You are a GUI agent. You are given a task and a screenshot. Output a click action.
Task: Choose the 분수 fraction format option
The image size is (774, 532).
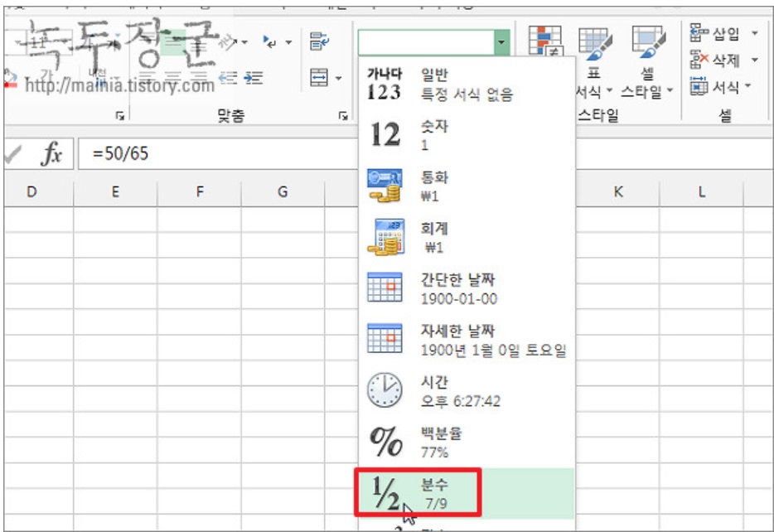(x=467, y=494)
